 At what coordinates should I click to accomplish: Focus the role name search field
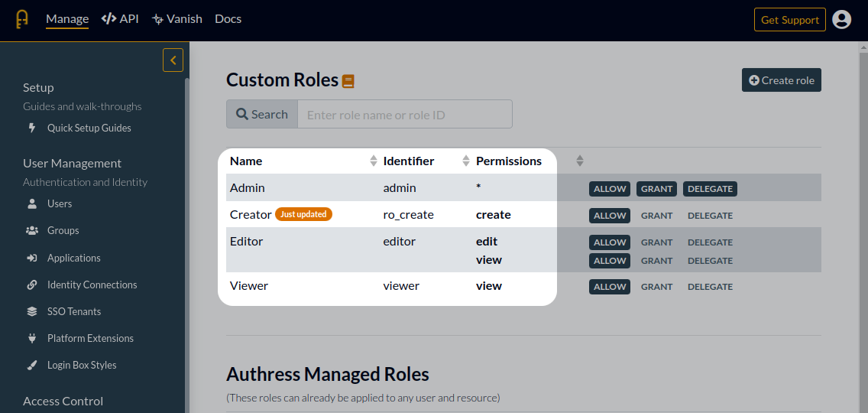(x=404, y=115)
